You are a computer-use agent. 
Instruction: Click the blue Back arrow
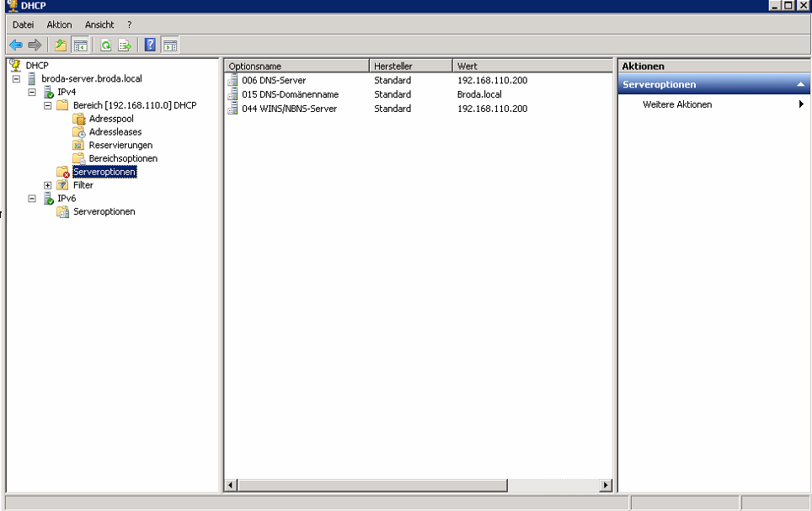(x=16, y=45)
